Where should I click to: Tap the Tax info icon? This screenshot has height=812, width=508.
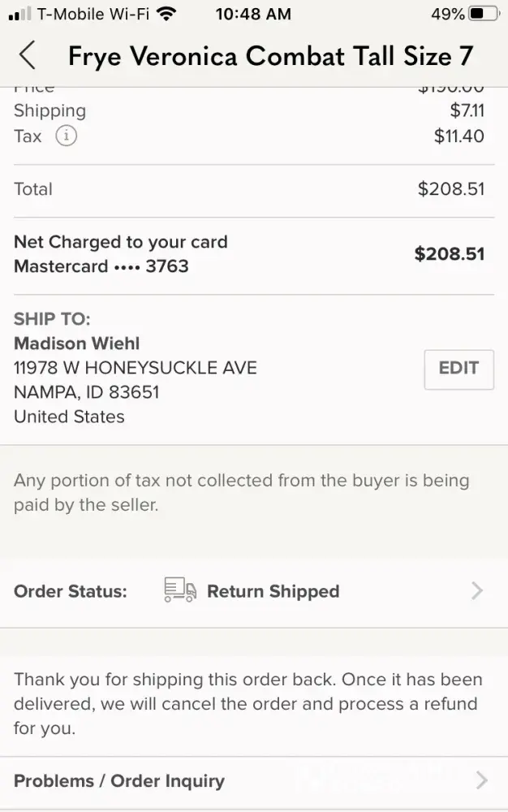(67, 136)
